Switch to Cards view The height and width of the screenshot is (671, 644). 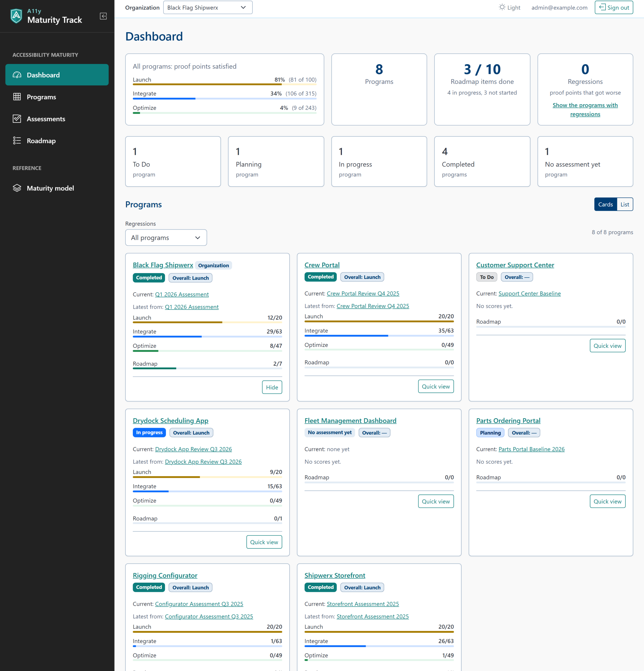[x=605, y=204]
